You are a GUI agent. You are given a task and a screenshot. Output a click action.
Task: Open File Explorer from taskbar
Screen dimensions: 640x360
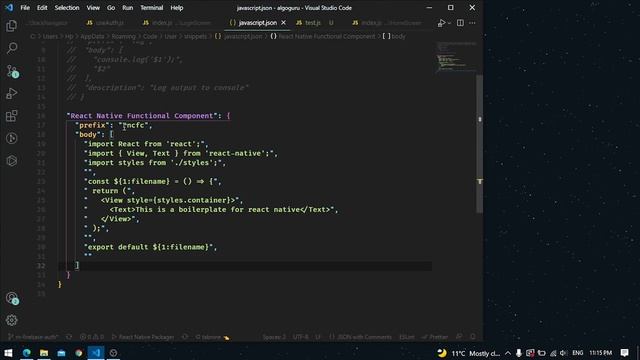click(44, 353)
